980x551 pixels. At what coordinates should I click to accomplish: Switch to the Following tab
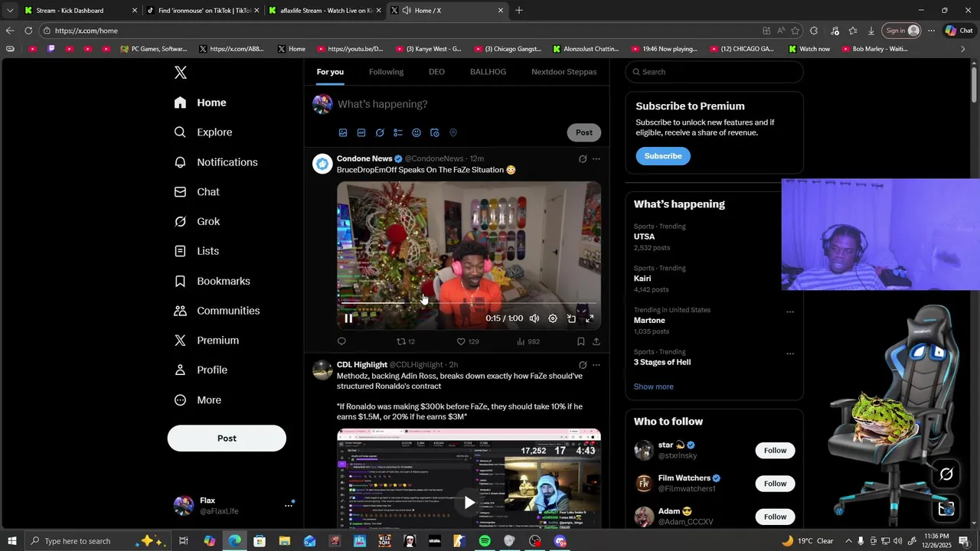click(386, 72)
